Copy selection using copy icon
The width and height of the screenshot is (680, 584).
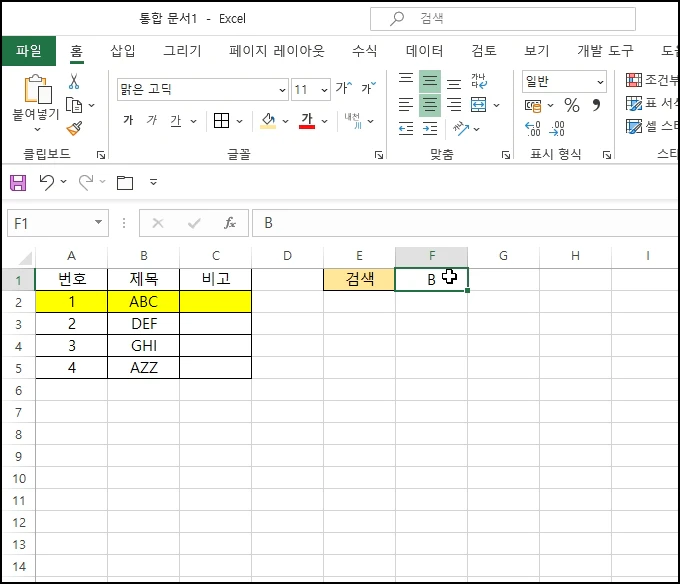click(74, 105)
